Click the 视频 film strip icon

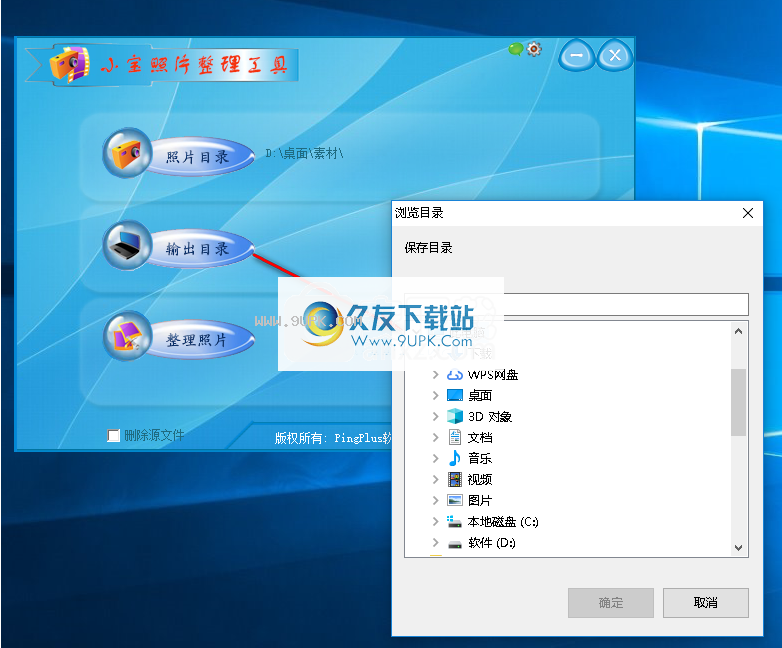(455, 479)
